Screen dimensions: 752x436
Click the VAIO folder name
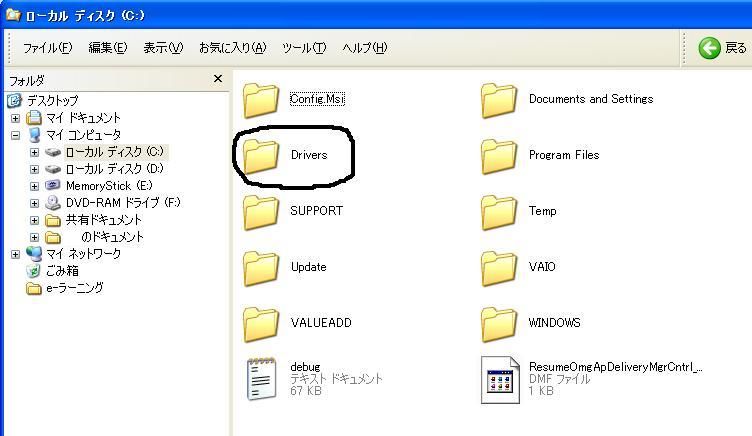pos(542,267)
